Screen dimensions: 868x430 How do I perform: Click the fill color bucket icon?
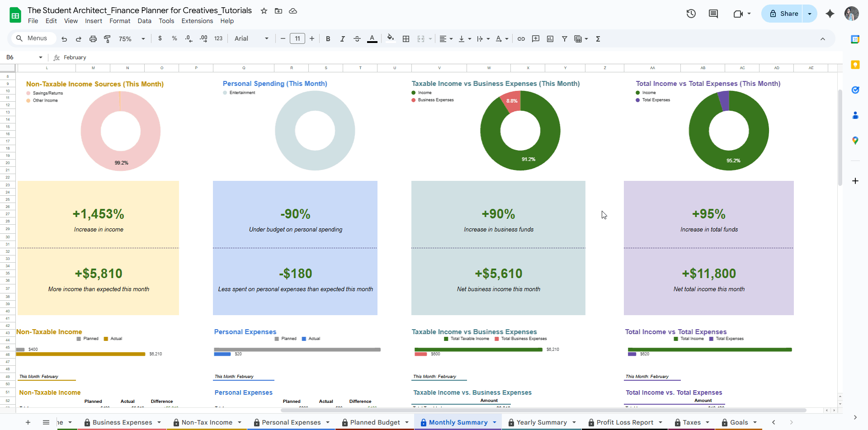391,38
